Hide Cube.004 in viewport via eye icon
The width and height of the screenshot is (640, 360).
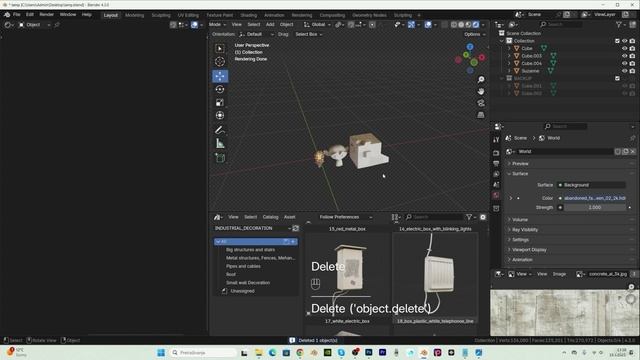pos(624,63)
